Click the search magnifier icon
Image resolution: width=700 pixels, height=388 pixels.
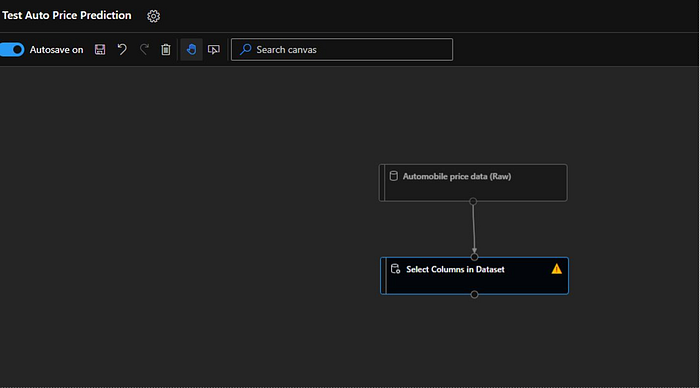(x=246, y=50)
